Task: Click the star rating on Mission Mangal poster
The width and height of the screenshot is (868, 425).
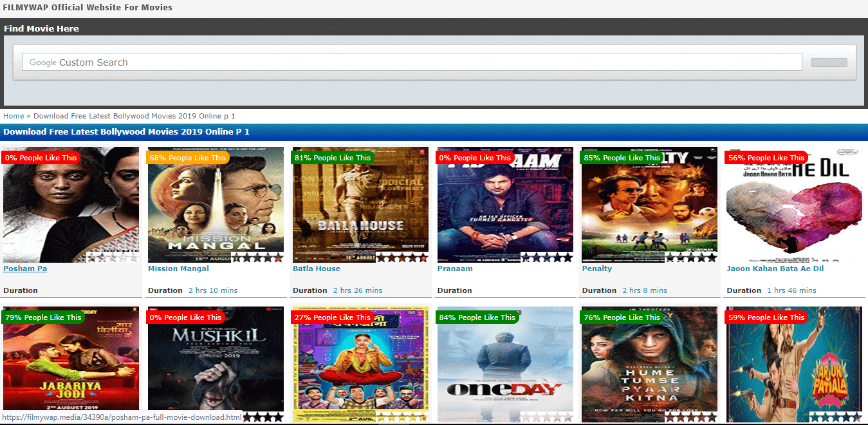Action: click(257, 258)
